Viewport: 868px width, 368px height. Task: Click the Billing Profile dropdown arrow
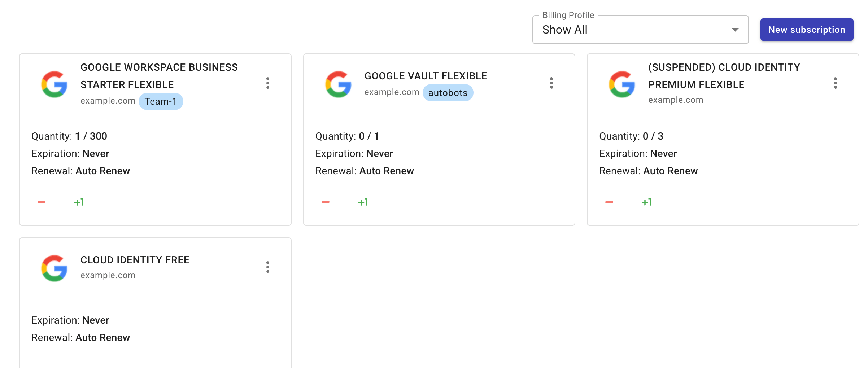click(x=735, y=30)
